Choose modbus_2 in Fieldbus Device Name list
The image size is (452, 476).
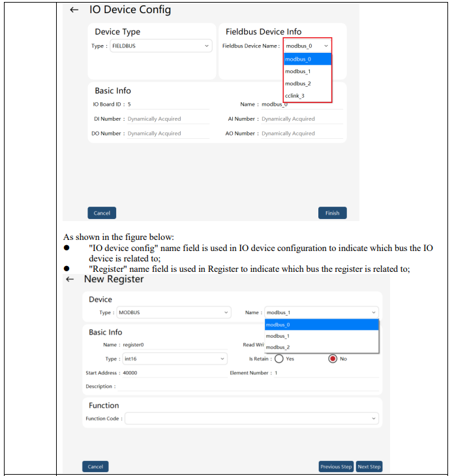[x=307, y=83]
